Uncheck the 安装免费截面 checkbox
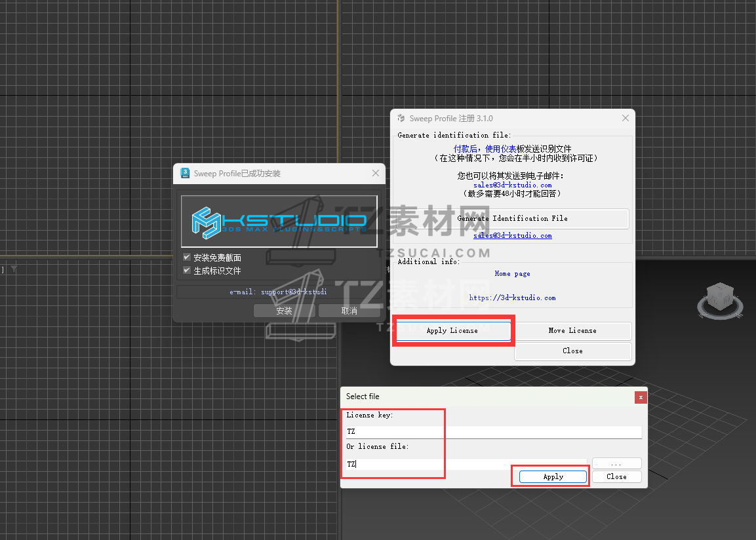Screen dimensions: 756x540 [187, 258]
